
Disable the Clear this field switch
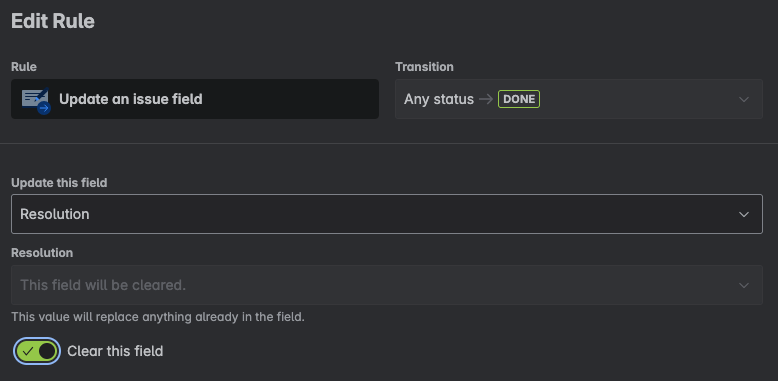coord(37,351)
